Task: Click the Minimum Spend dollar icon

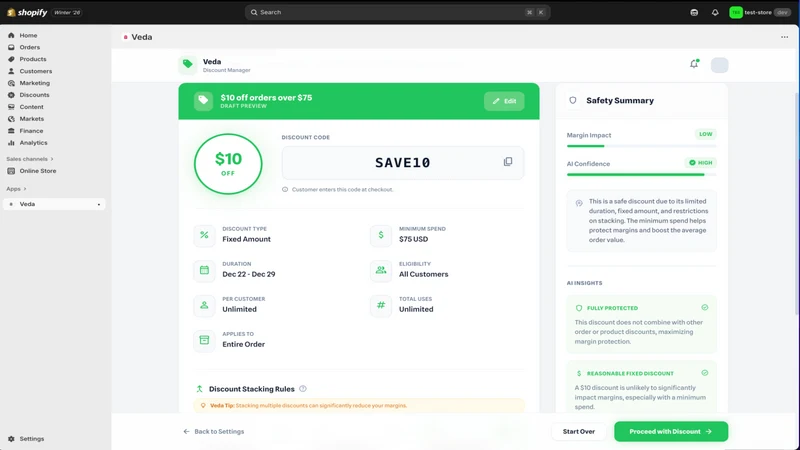Action: (381, 235)
